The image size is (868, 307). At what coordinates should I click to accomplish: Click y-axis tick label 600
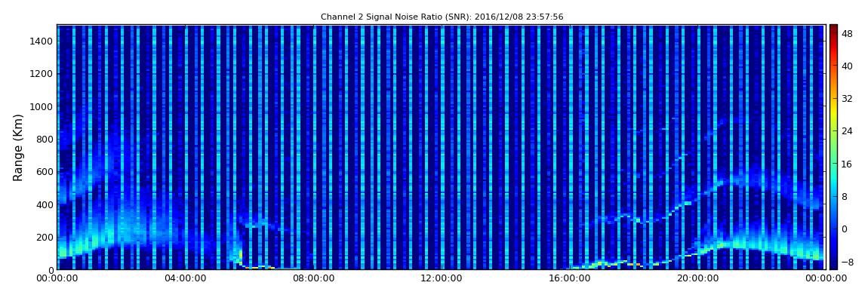(x=45, y=171)
